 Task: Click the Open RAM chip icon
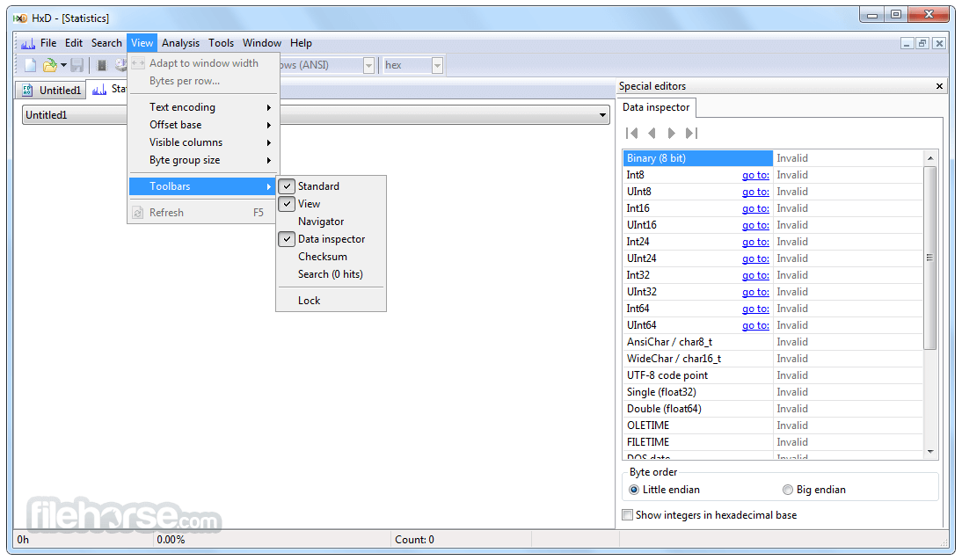102,65
